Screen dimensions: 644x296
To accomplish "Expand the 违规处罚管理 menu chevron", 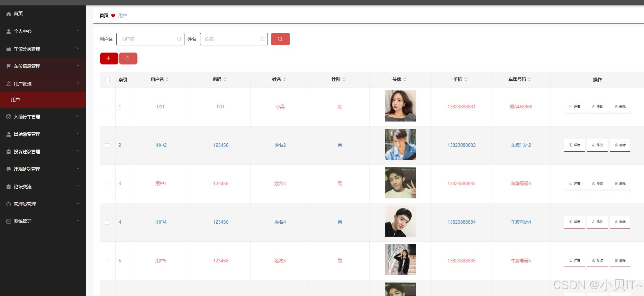I will [78, 168].
